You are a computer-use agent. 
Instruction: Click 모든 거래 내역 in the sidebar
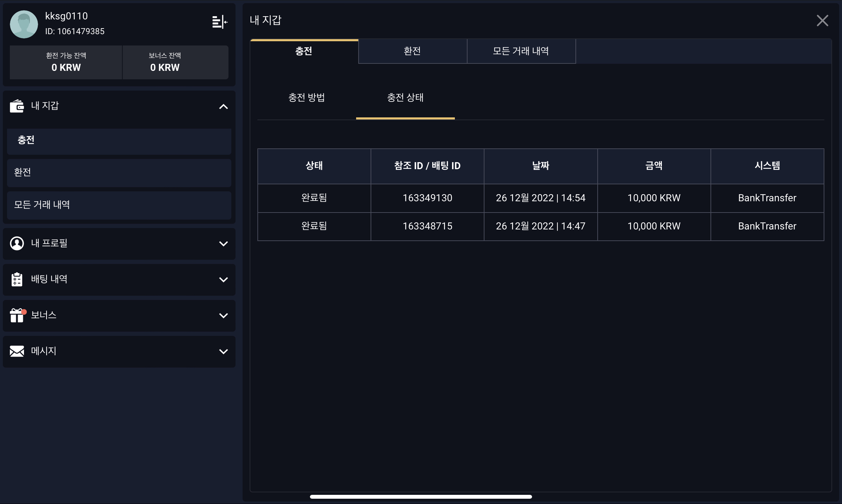(119, 205)
